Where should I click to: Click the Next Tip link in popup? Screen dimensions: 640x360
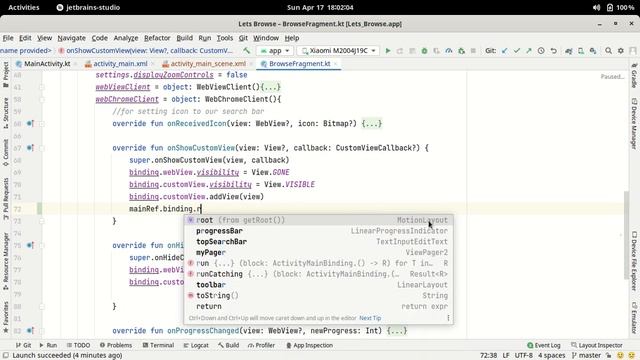point(370,318)
